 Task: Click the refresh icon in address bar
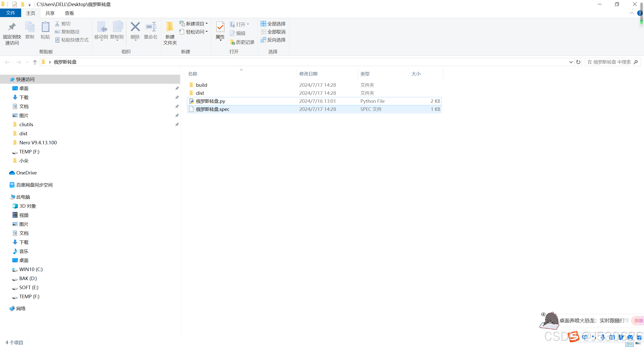tap(578, 62)
